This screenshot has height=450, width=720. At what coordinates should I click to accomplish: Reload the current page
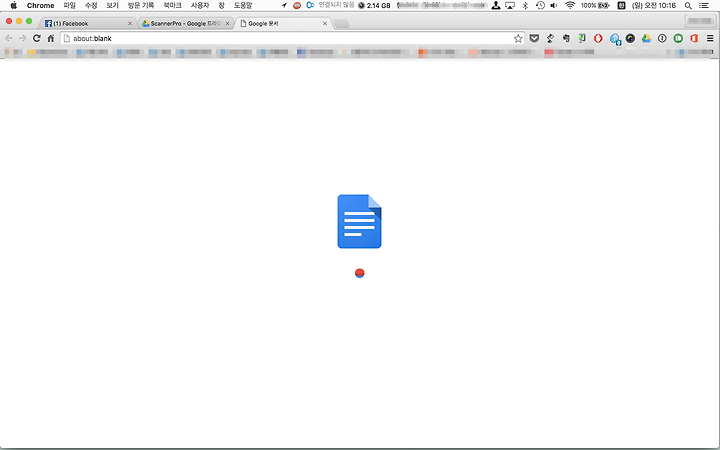coord(37,39)
